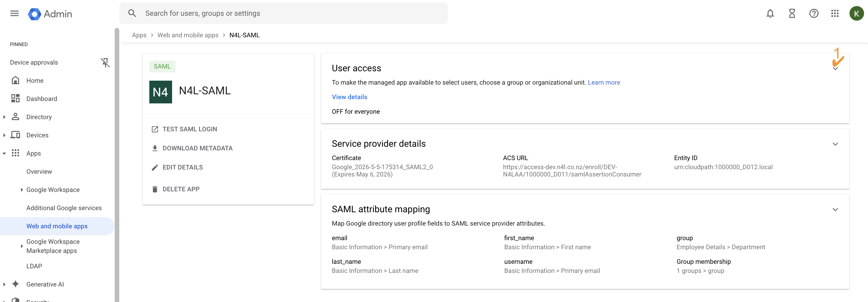Expand the SAML attribute mapping section
The height and width of the screenshot is (302, 868).
[x=836, y=210]
